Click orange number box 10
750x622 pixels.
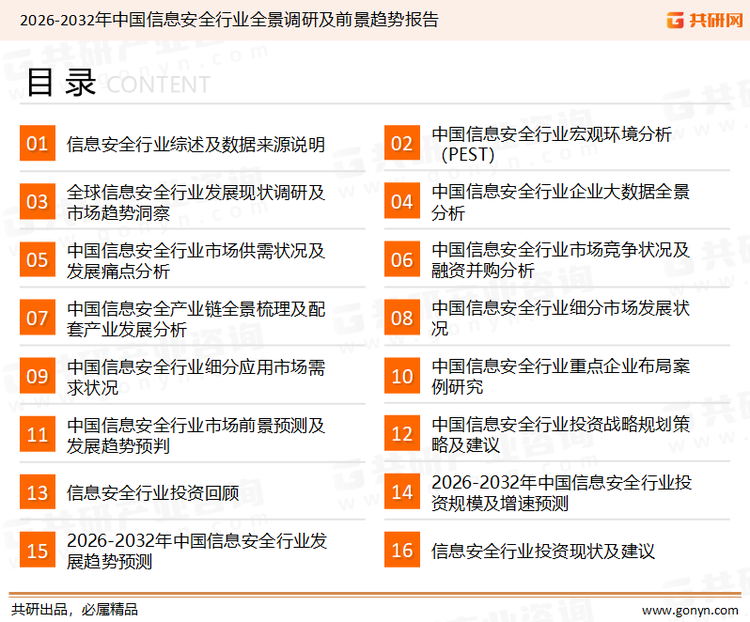(x=402, y=376)
